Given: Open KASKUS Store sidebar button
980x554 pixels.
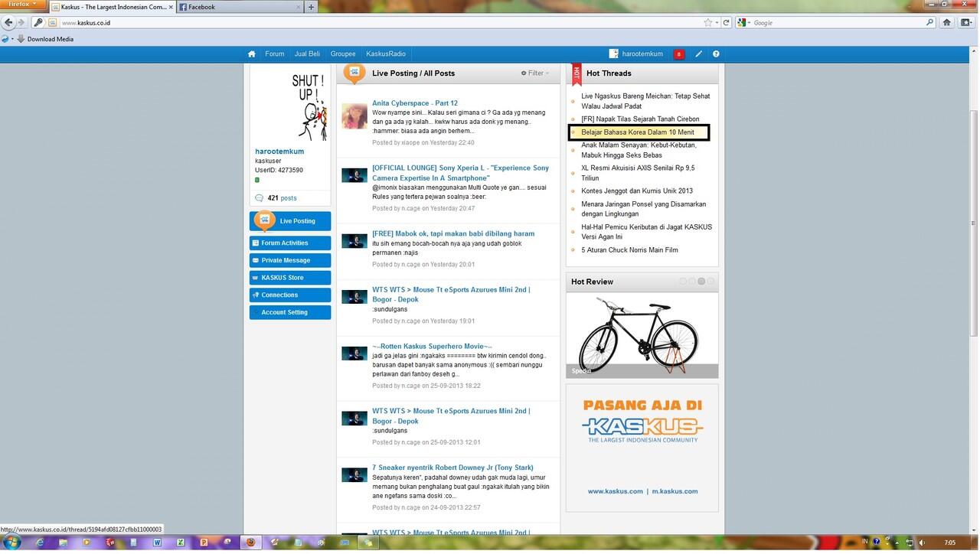Looking at the screenshot, I should coord(290,278).
